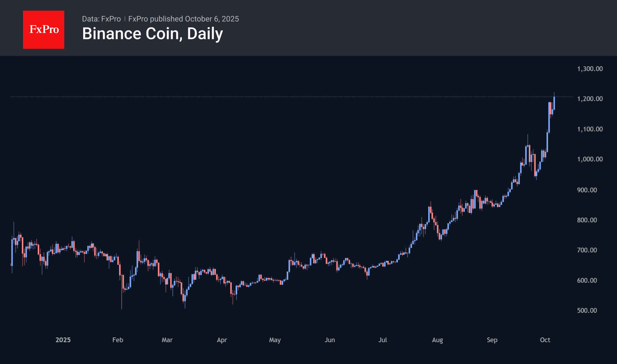Select the 1,300.00 price axis label

tap(590, 69)
